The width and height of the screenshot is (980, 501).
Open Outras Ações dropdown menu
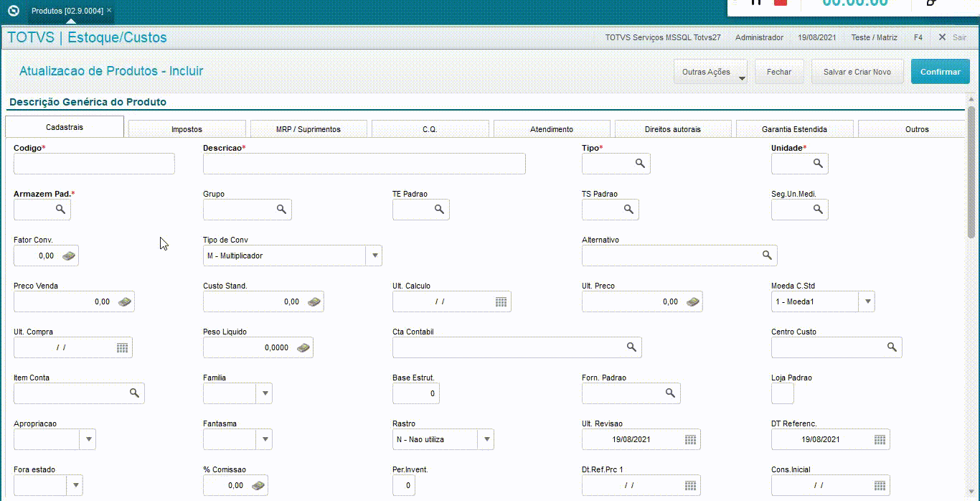point(710,72)
